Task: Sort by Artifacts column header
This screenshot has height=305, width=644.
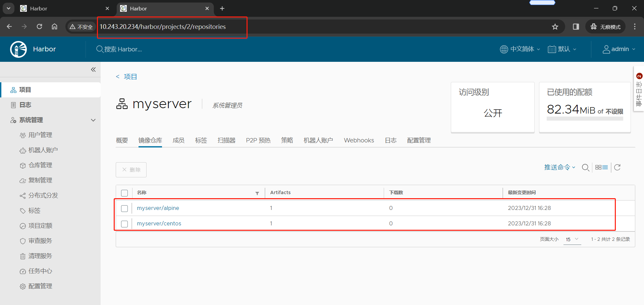Action: point(280,192)
